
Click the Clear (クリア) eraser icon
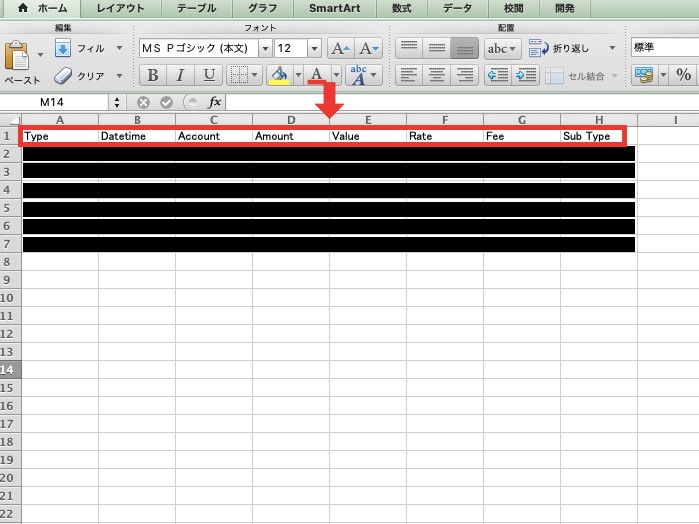pyautogui.click(x=62, y=75)
